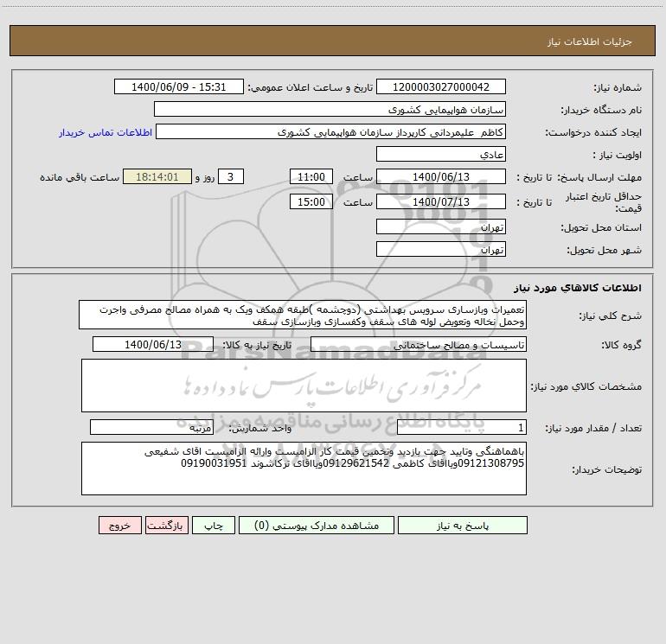Screen dimensions: 666x644
Task: Click the تاریخ و ساعت اعلان عمومی label
Action: pos(311,88)
